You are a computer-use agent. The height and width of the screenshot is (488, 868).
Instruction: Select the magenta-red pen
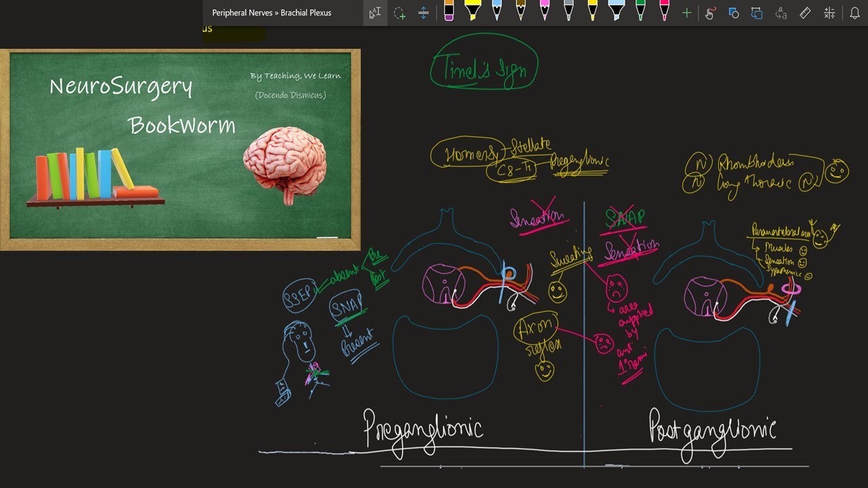665,12
